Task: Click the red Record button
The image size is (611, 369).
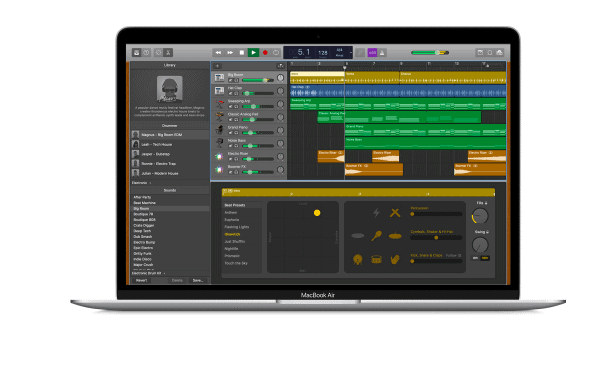Action: (265, 53)
